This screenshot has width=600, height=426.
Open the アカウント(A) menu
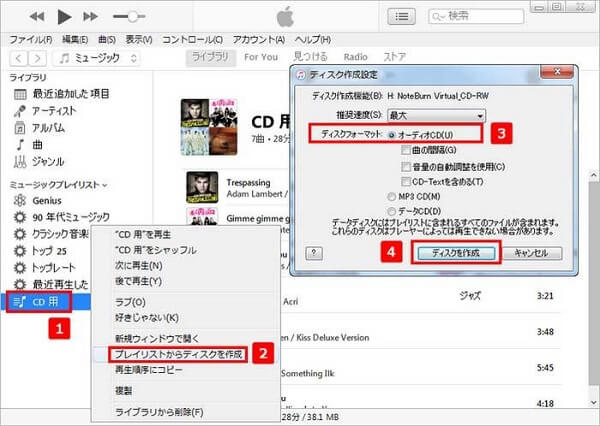[x=259, y=39]
